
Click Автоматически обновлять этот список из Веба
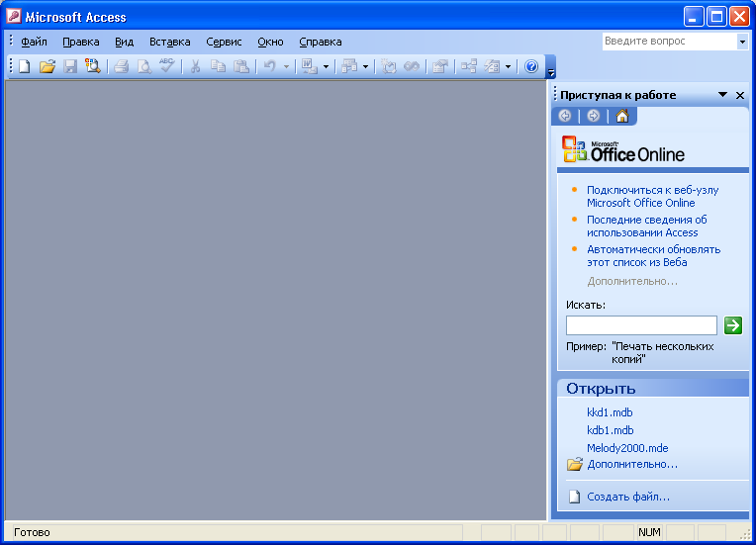(x=653, y=256)
